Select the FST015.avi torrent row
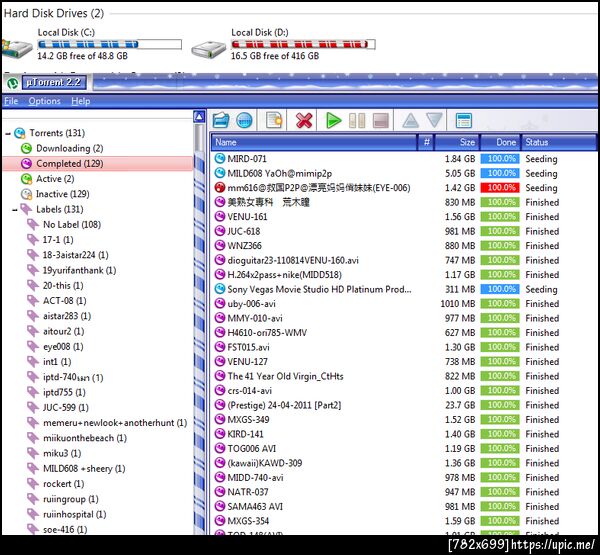Image resolution: width=600 pixels, height=555 pixels. (404, 347)
